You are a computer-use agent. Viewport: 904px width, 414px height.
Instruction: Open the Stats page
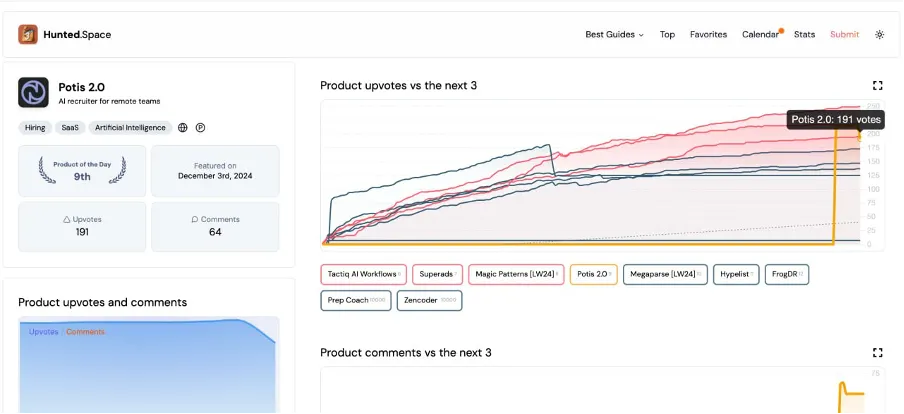pos(804,35)
